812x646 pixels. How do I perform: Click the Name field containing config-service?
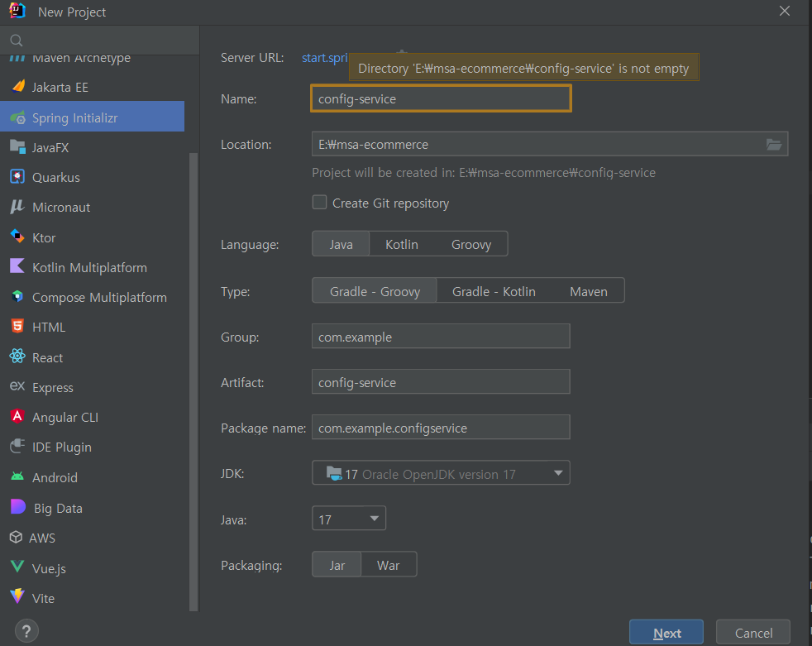tap(442, 98)
